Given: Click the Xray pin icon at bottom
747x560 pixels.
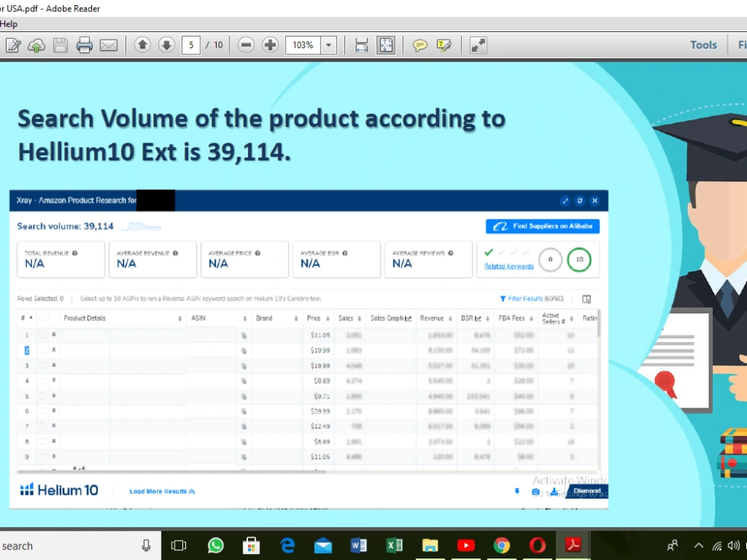Looking at the screenshot, I should pos(517,491).
